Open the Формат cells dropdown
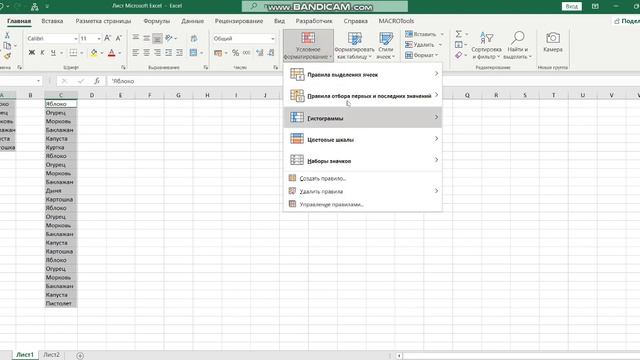This screenshot has height=360, width=640. click(x=422, y=55)
